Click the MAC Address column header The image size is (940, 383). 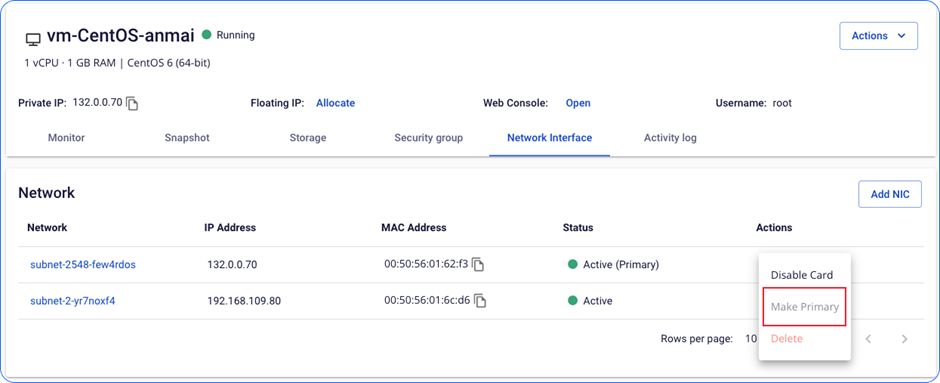click(414, 228)
